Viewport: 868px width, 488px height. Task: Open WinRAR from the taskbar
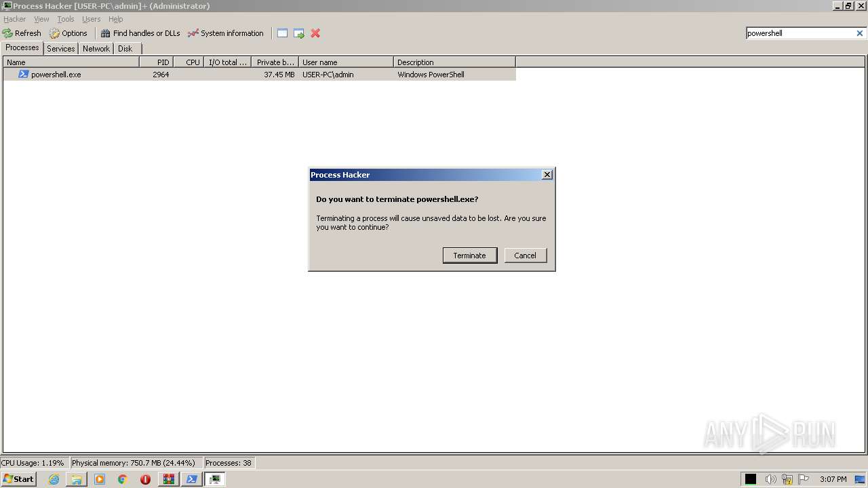click(168, 479)
